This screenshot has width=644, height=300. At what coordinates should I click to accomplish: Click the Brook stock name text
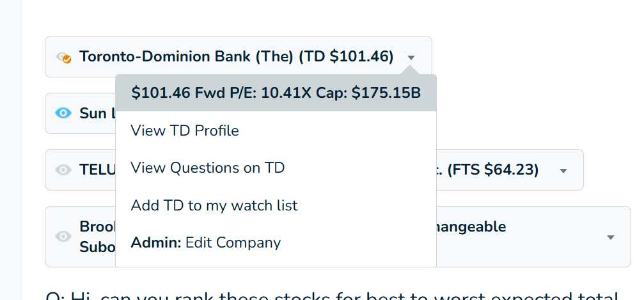pyautogui.click(x=97, y=227)
